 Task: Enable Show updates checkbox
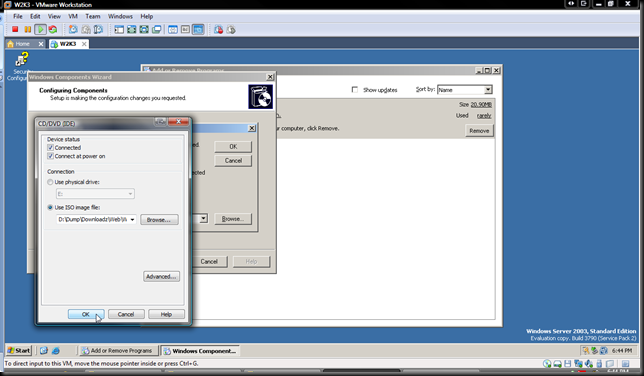click(355, 90)
